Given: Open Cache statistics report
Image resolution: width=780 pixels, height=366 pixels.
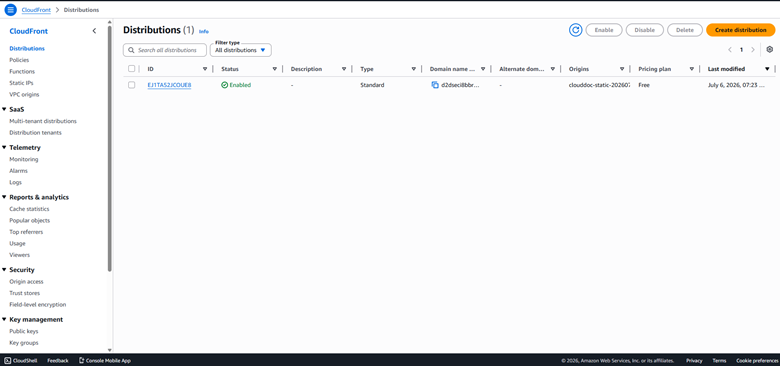Looking at the screenshot, I should (29, 209).
